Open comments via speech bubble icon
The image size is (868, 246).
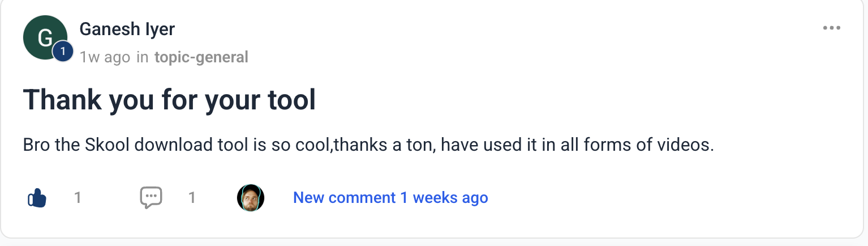(x=151, y=197)
